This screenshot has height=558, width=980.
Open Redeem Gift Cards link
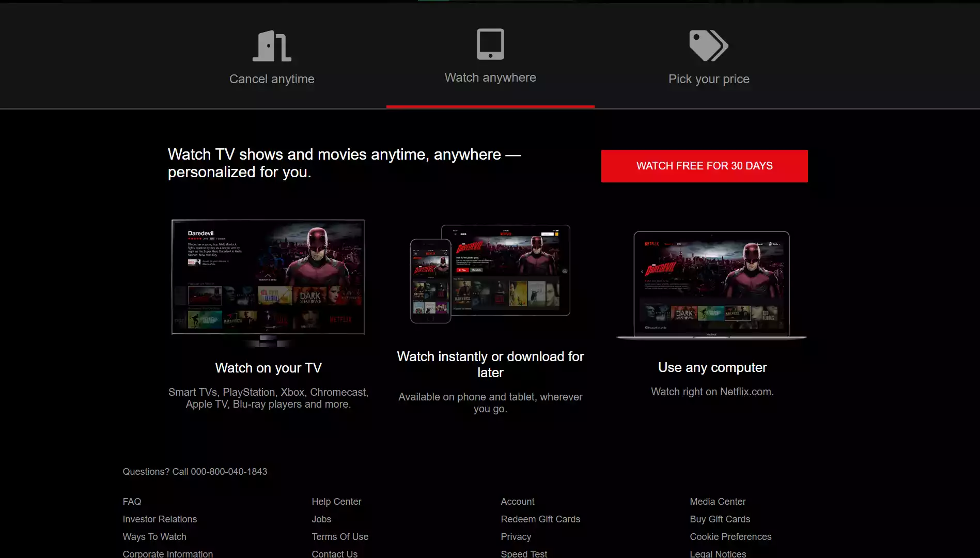[540, 519]
